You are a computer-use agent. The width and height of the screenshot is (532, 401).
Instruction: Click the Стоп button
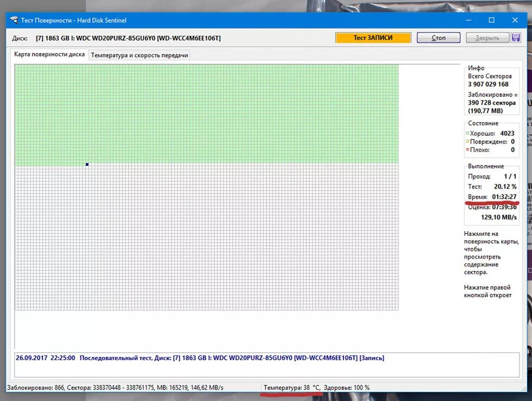point(439,37)
